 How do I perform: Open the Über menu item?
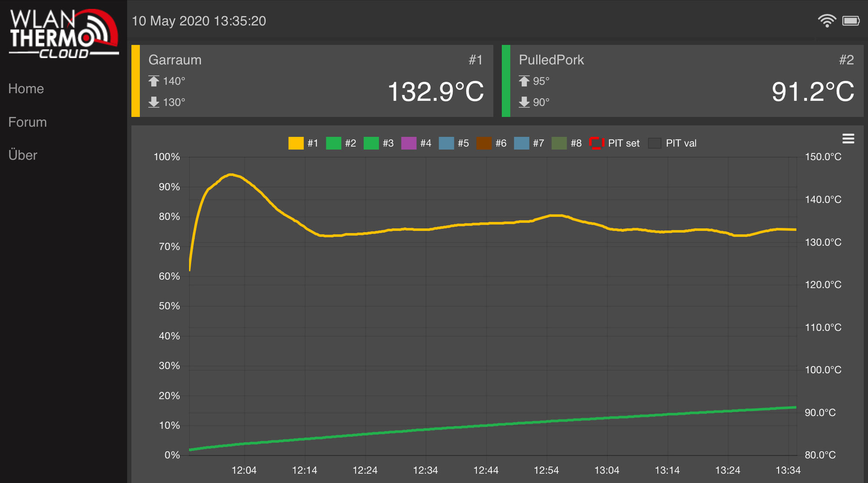point(23,155)
